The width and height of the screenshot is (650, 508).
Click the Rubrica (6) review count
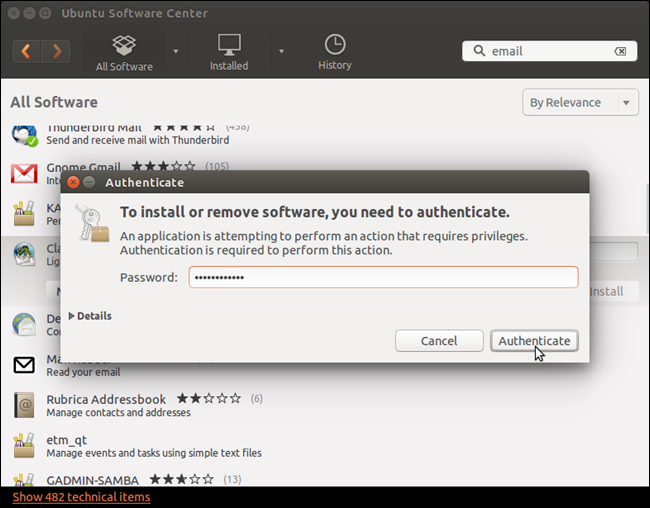pyautogui.click(x=257, y=399)
